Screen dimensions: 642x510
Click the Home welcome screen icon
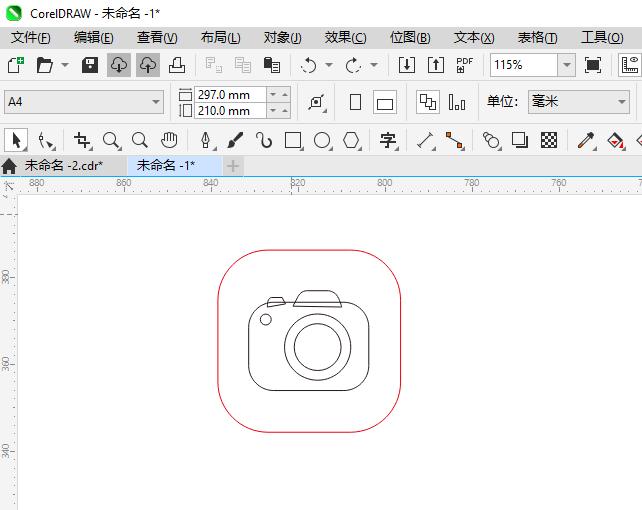point(9,166)
